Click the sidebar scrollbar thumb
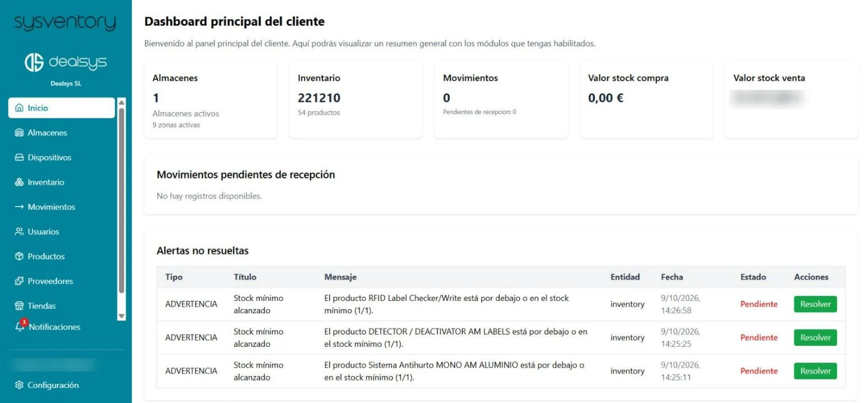Viewport: 868px width, 403px height. (122, 200)
